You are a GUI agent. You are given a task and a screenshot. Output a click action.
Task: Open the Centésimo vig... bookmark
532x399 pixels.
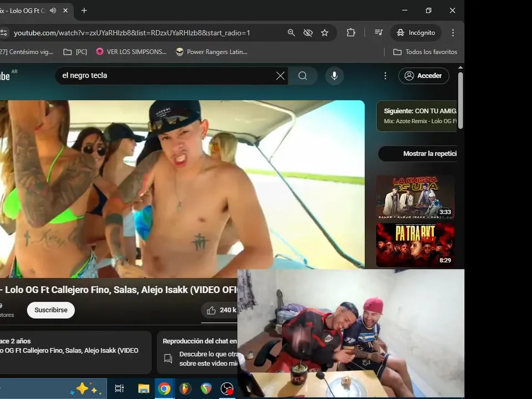(27, 52)
